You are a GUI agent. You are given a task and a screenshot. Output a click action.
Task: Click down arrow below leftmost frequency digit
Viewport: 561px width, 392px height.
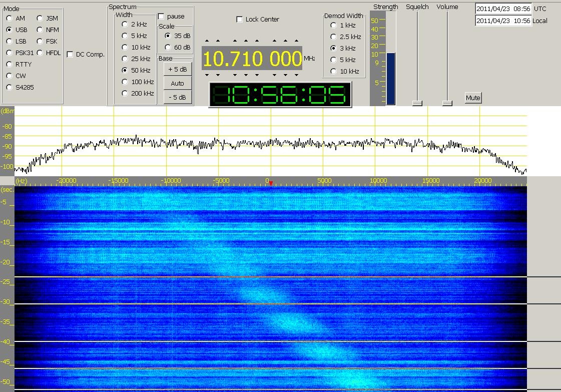coord(207,75)
